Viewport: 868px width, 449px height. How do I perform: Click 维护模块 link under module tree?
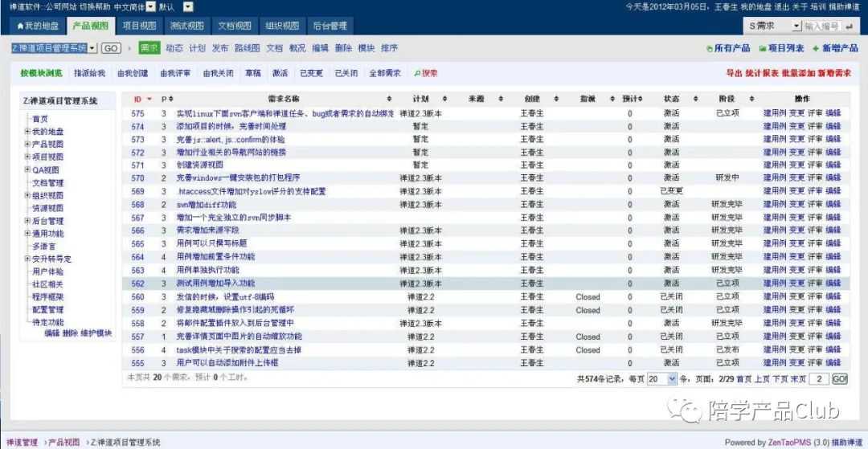tap(96, 333)
